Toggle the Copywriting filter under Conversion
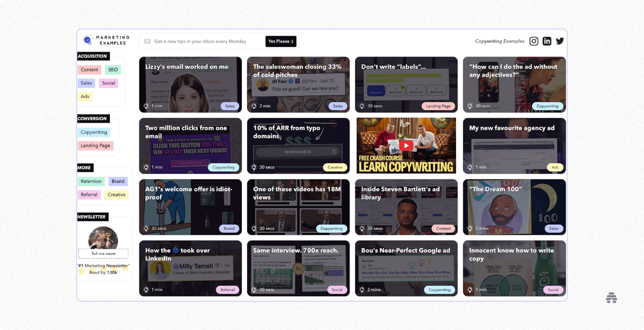 pyautogui.click(x=94, y=132)
